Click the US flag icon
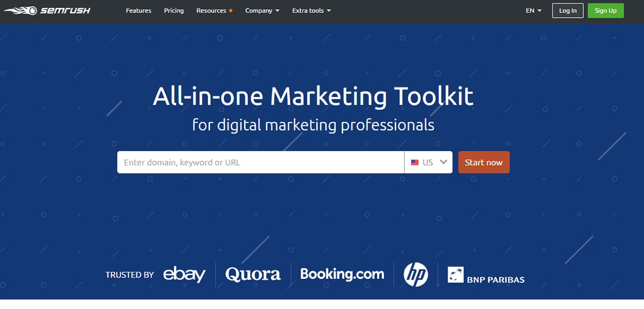The image size is (644, 309). coord(415,163)
